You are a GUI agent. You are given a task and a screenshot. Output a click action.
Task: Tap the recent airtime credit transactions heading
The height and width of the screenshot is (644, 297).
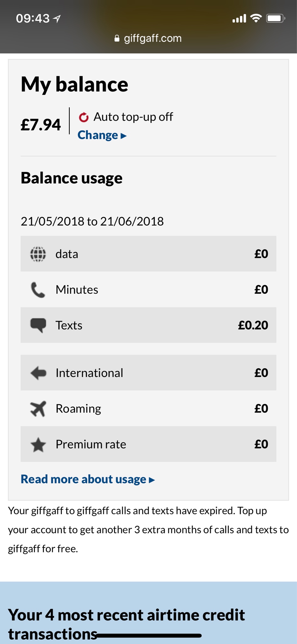point(127,624)
